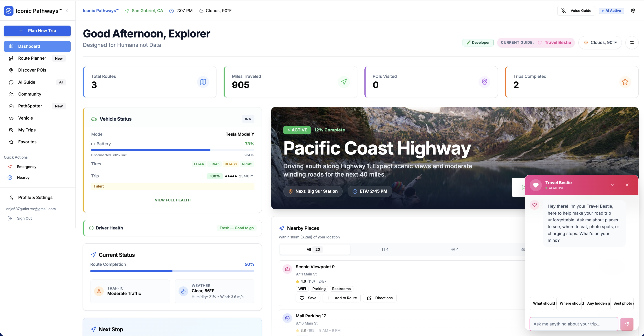
Task: Click the Route Completion progress bar
Action: point(172,271)
